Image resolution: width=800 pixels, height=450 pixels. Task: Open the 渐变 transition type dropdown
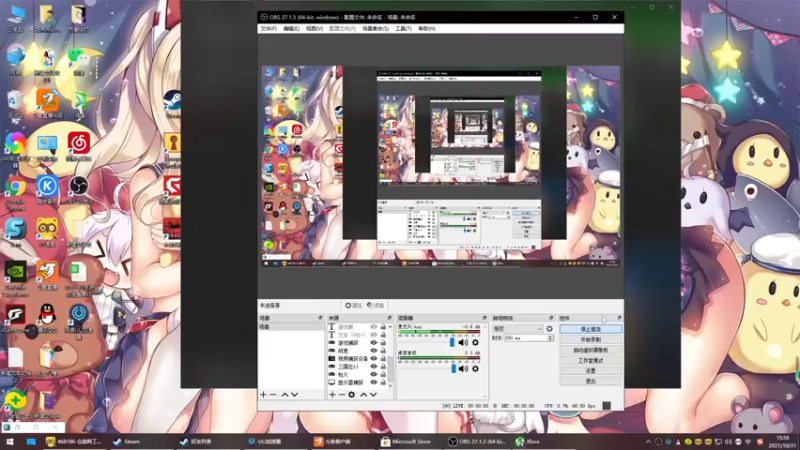[517, 329]
